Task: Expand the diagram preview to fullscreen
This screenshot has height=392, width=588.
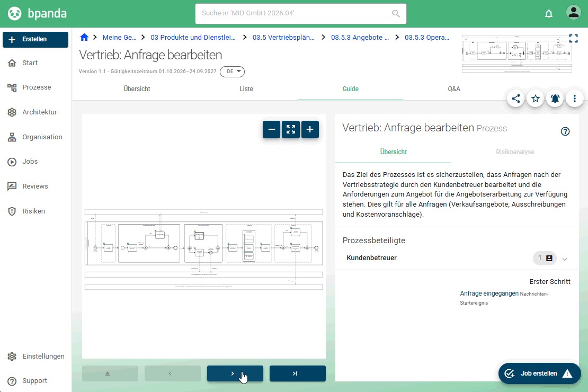Action: click(573, 38)
